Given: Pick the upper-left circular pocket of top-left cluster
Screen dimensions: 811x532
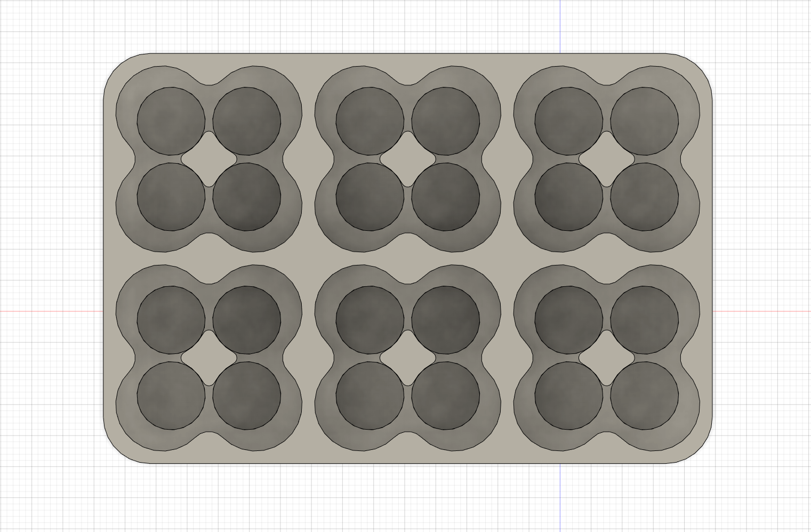Looking at the screenshot, I should pyautogui.click(x=171, y=122).
